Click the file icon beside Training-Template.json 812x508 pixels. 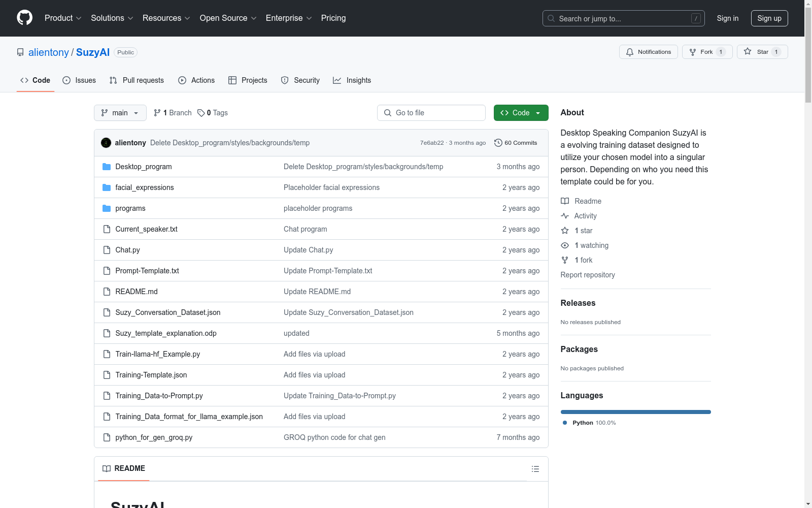(107, 375)
